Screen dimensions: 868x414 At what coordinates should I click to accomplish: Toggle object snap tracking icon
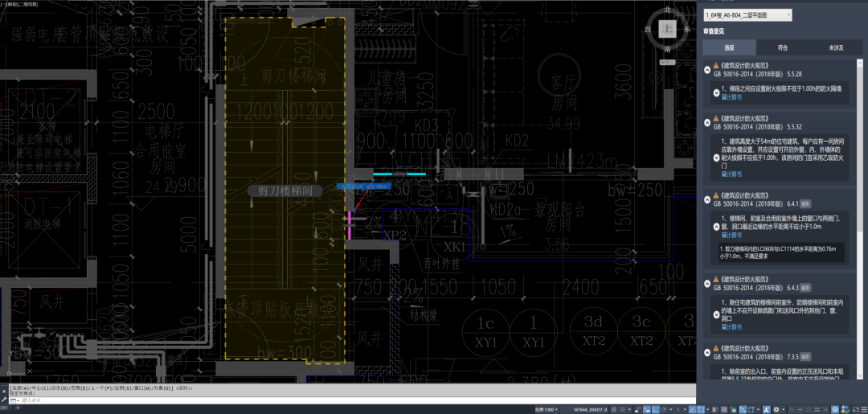[x=693, y=409]
